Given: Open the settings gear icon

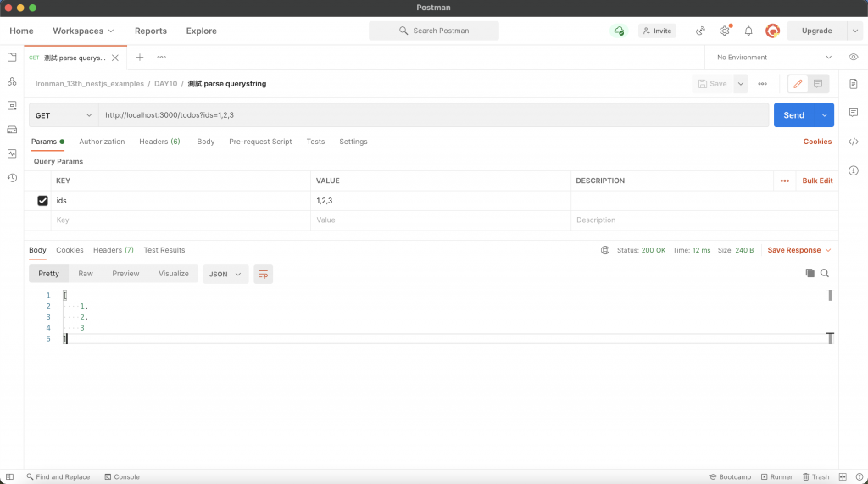Looking at the screenshot, I should [x=724, y=31].
